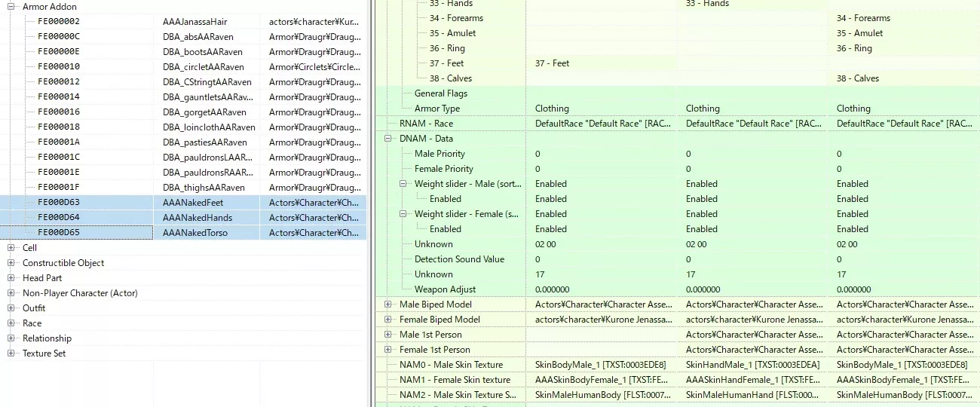Click the AAANakedTorso editor ID cell
This screenshot has width=980, height=407.
(195, 232)
